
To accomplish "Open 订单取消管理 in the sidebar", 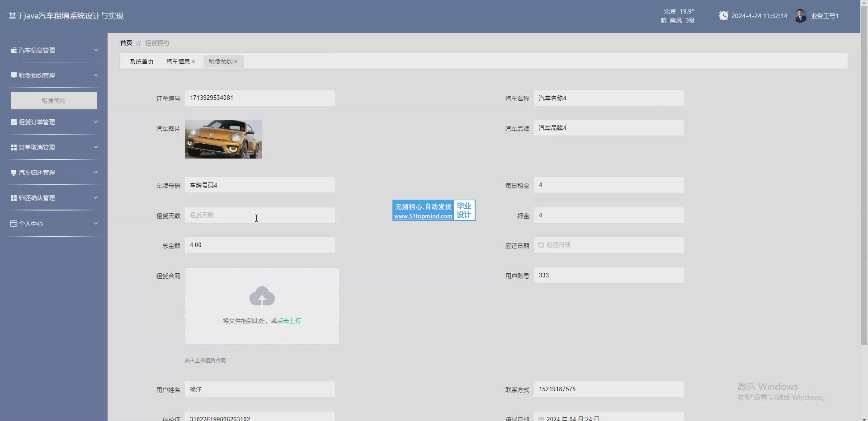I will (x=54, y=147).
